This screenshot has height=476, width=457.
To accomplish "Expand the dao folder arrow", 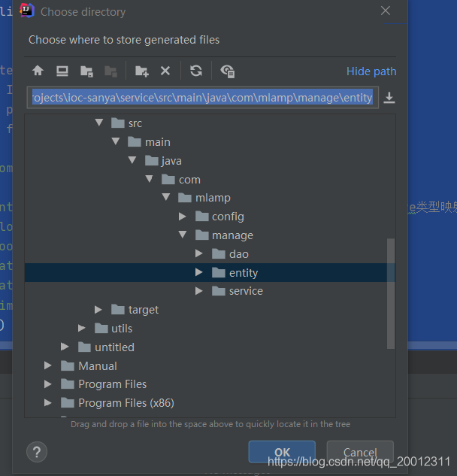I will (199, 253).
